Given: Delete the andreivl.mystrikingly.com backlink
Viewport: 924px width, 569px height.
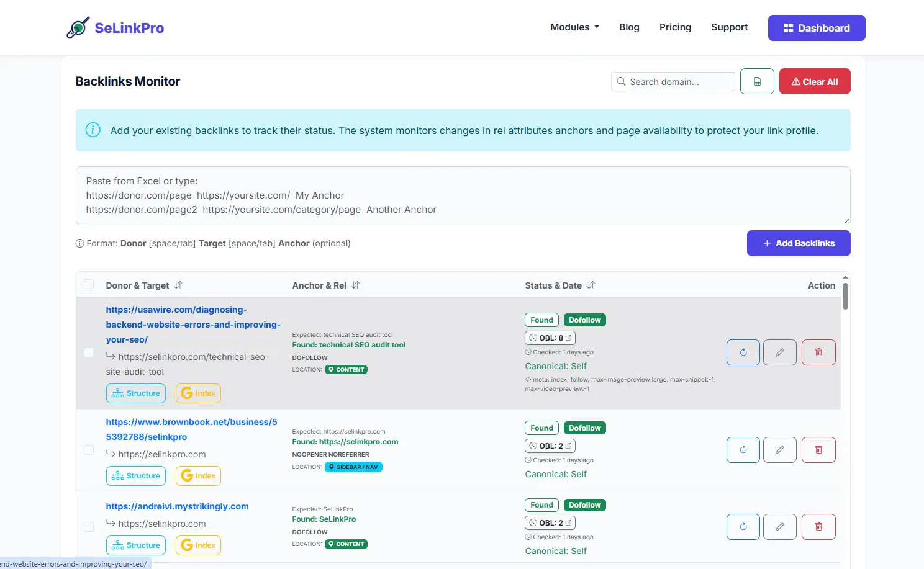Looking at the screenshot, I should coord(818,527).
